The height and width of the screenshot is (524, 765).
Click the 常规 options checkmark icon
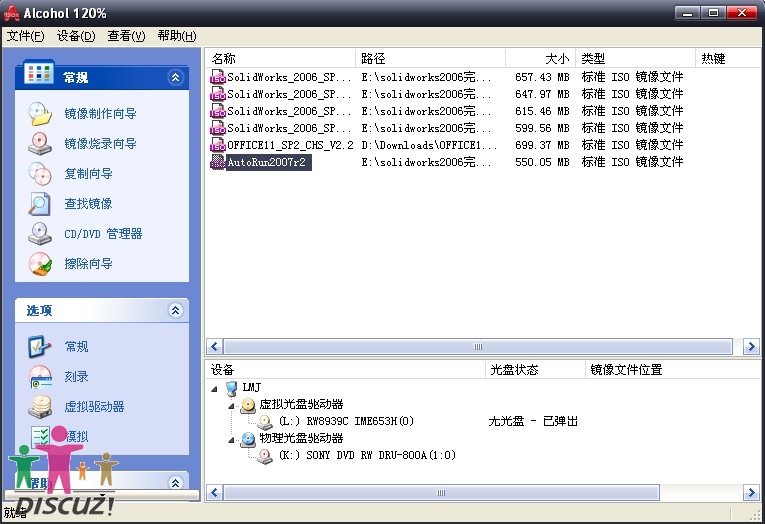40,346
